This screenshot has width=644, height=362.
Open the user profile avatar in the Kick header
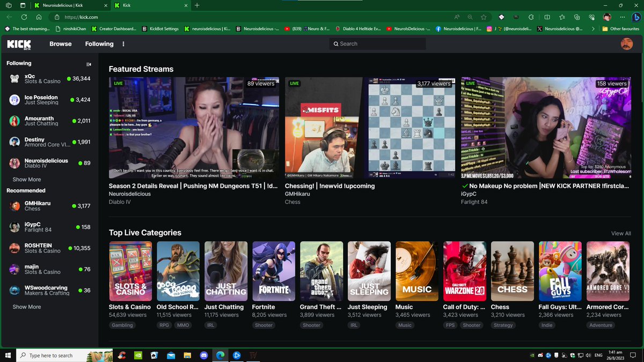click(626, 44)
